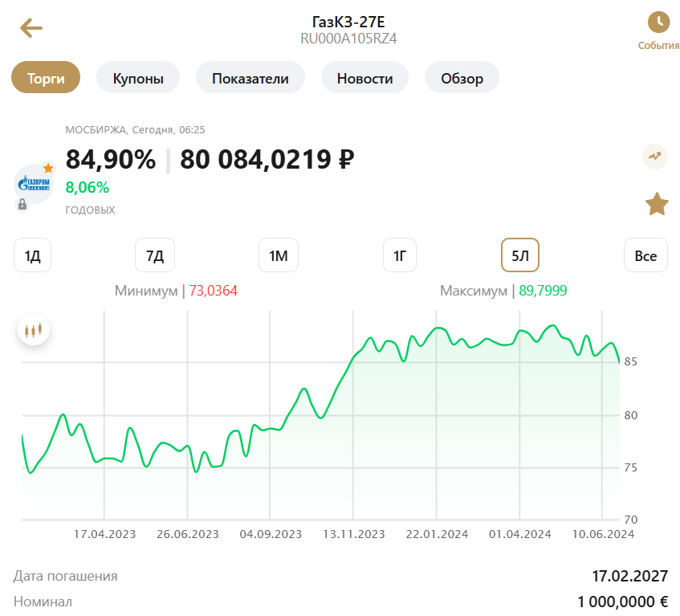Image resolution: width=680 pixels, height=616 pixels.
Task: Click the chart date label 22.01.2024
Action: click(x=437, y=534)
